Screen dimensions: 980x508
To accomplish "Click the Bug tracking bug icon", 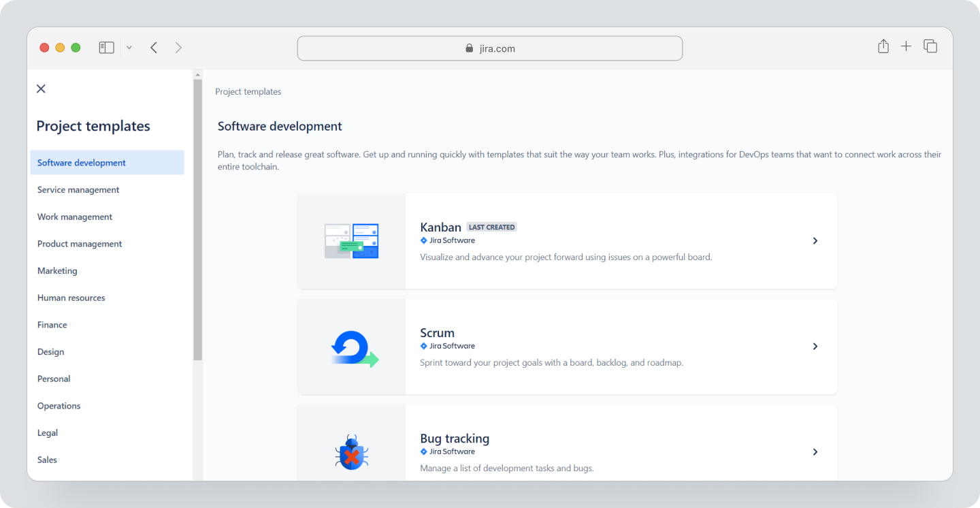I will (x=351, y=451).
